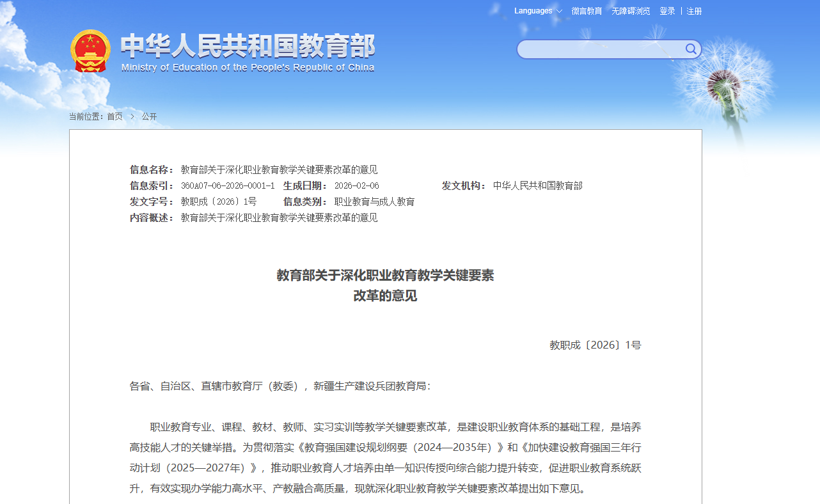
Task: Click the 中华人民共和国教育部 site title
Action: click(248, 46)
